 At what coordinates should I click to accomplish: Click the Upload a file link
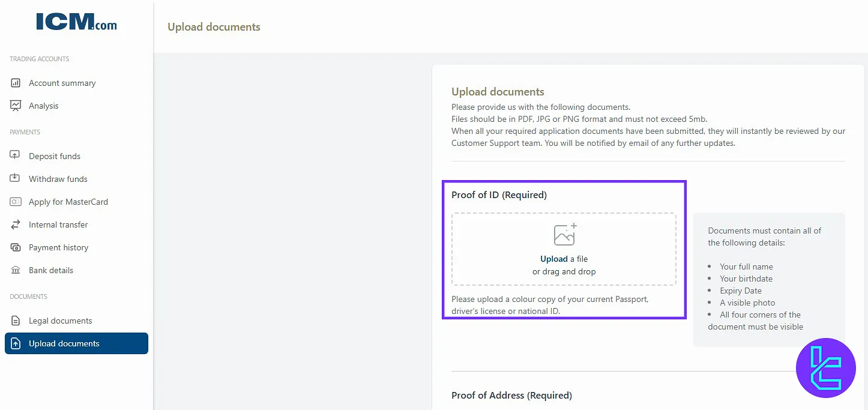coord(554,259)
